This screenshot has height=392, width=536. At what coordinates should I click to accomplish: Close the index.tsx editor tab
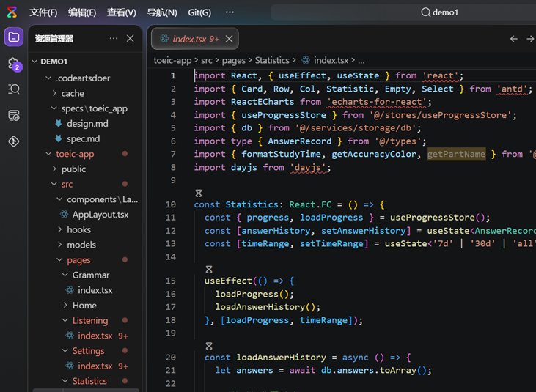tap(230, 39)
